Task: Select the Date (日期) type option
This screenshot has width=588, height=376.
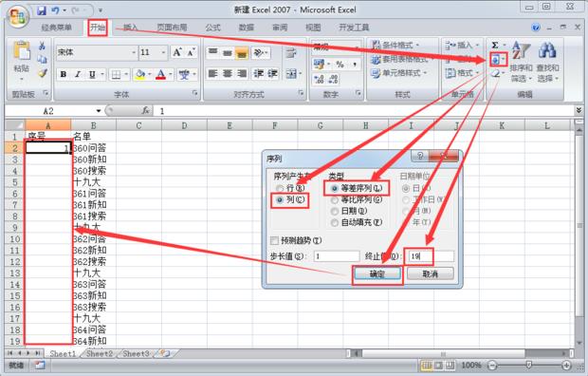Action: [335, 211]
